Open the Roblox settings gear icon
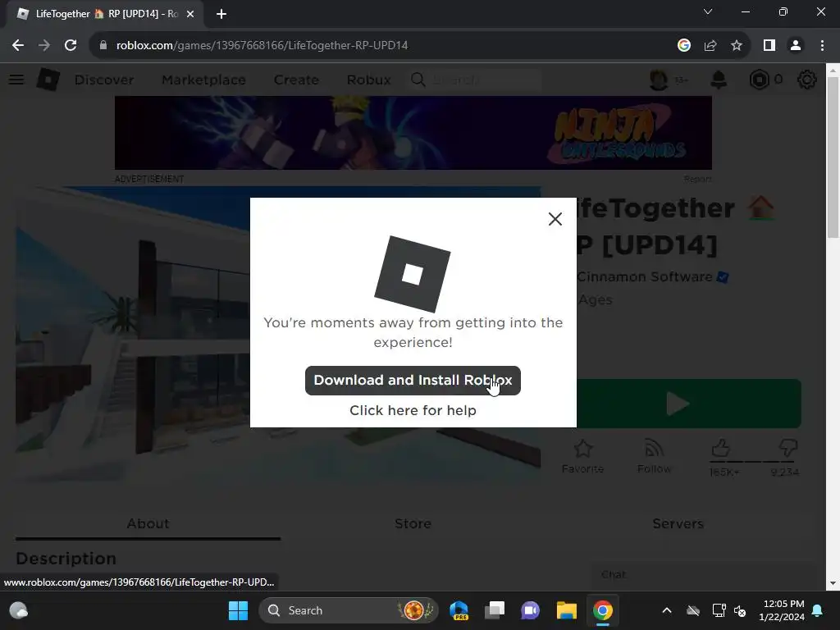 click(x=807, y=80)
